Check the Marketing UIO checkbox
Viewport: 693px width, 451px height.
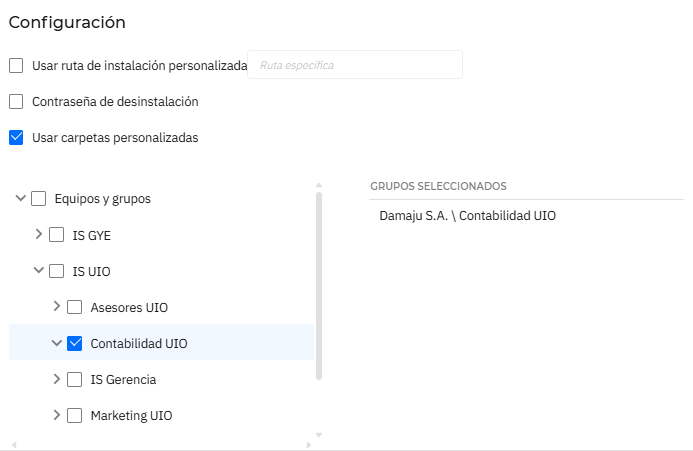75,415
